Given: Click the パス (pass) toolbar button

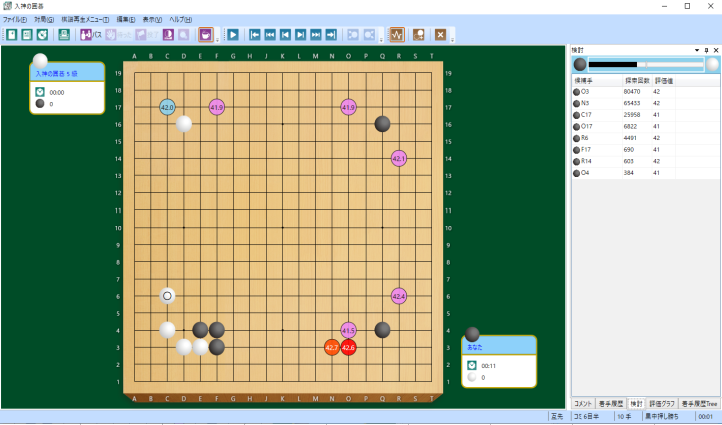Looking at the screenshot, I should [90, 34].
